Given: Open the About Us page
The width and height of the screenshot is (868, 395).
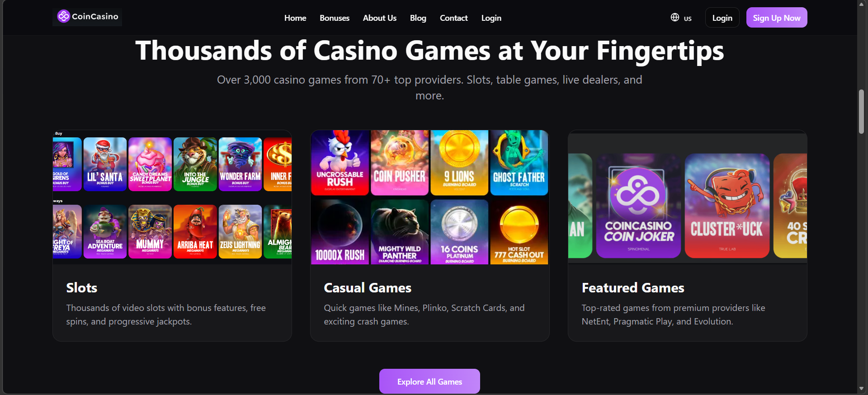Looking at the screenshot, I should [379, 18].
